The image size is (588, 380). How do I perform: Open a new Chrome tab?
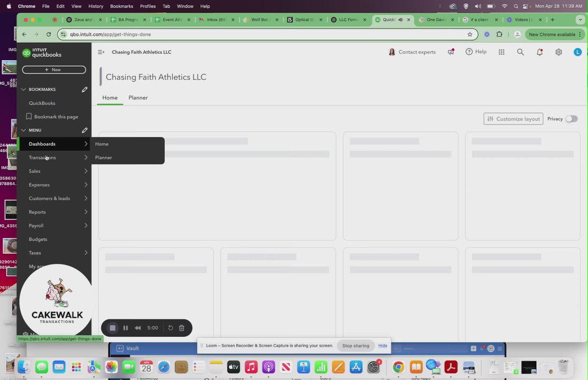pyautogui.click(x=552, y=20)
